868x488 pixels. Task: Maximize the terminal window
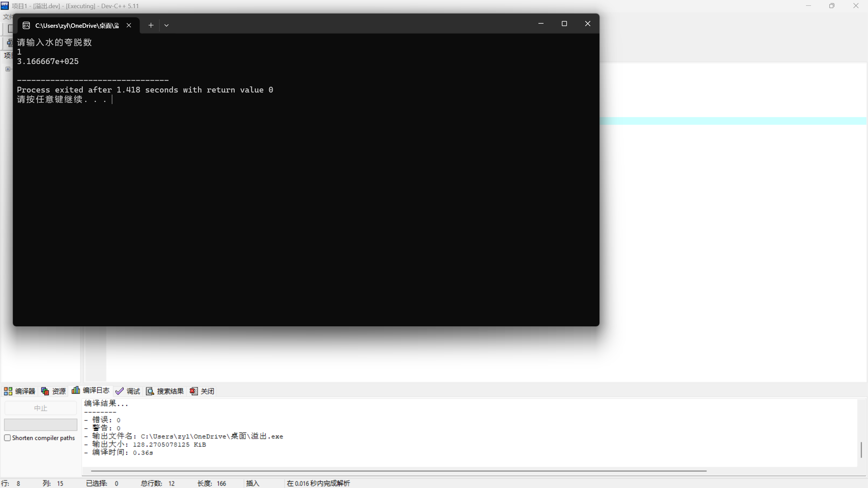(x=564, y=24)
